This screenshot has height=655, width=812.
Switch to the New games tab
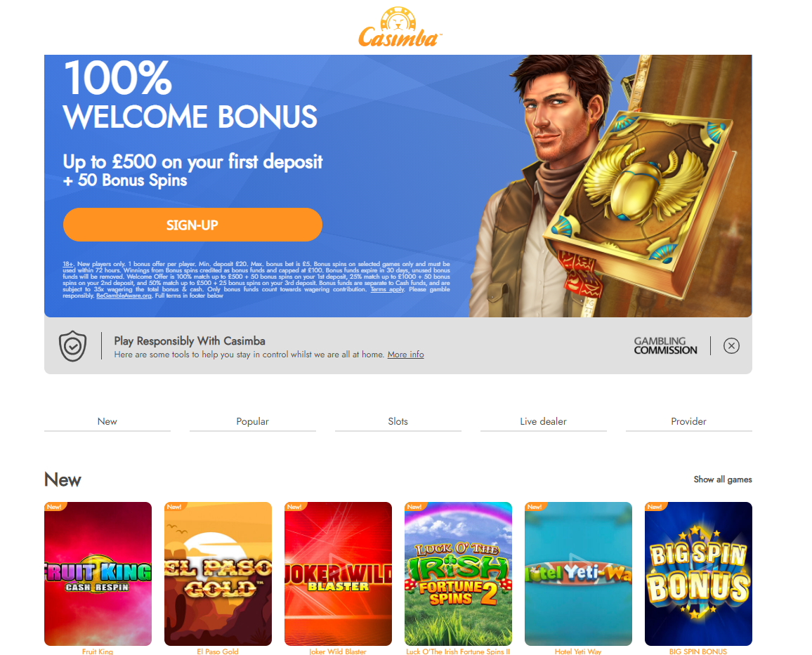coord(107,421)
